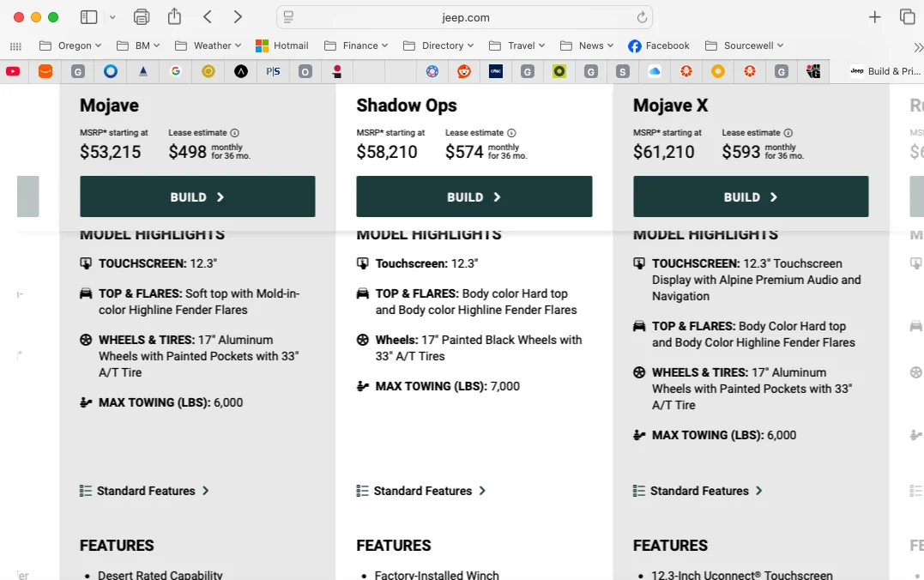Screen dimensions: 924x580
Task: Switch to the Reddit tab
Action: 464,71
